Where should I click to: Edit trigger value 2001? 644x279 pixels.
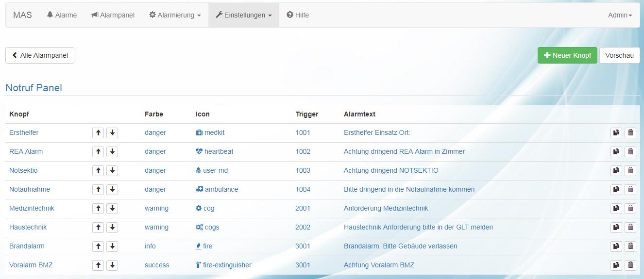[x=303, y=208]
